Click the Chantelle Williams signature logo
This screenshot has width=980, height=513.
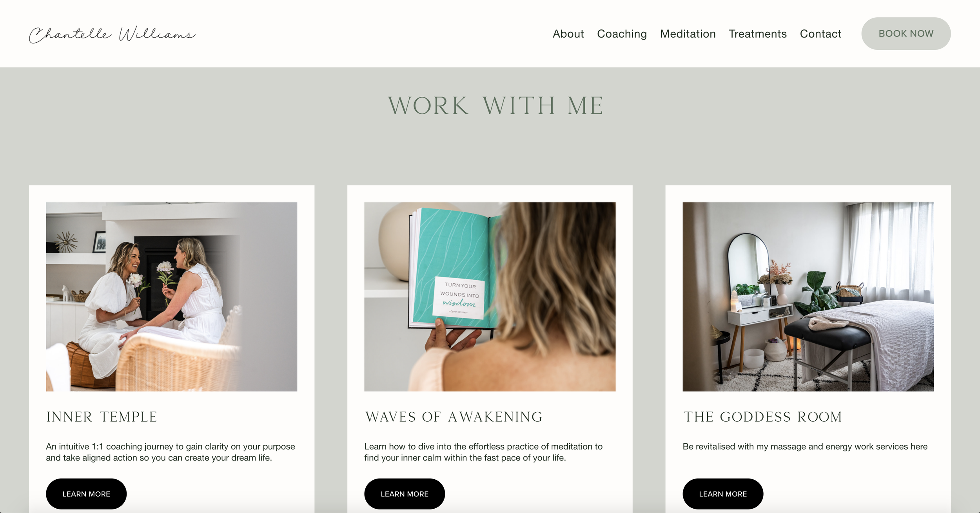pyautogui.click(x=113, y=34)
